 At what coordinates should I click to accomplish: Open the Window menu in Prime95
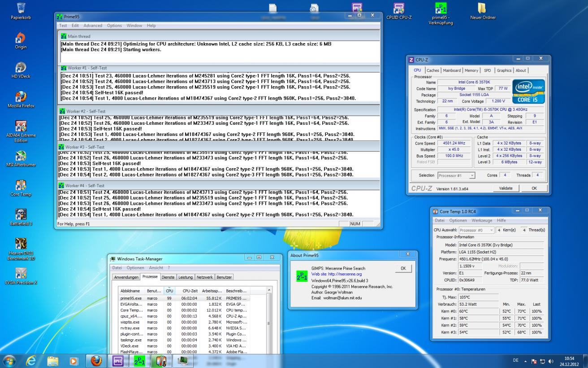tap(134, 26)
